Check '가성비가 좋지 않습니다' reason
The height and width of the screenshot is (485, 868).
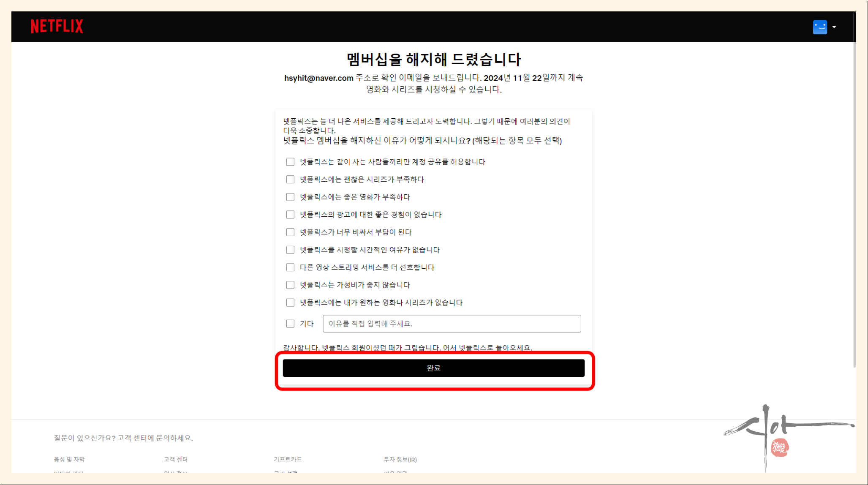coord(290,285)
